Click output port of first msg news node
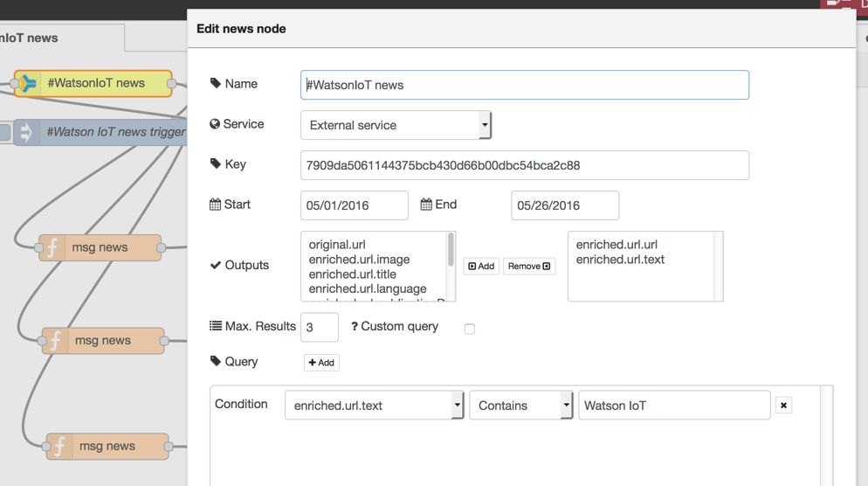This screenshot has width=868, height=486. (x=161, y=247)
